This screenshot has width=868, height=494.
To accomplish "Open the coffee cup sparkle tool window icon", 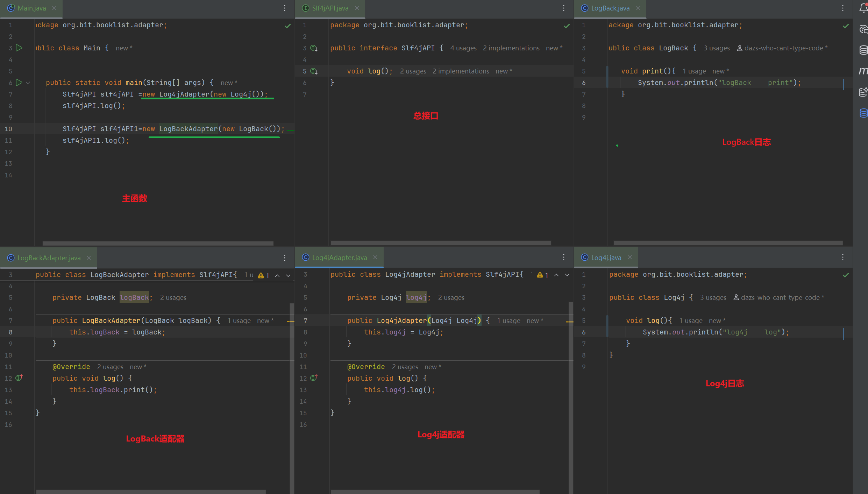I will [863, 92].
